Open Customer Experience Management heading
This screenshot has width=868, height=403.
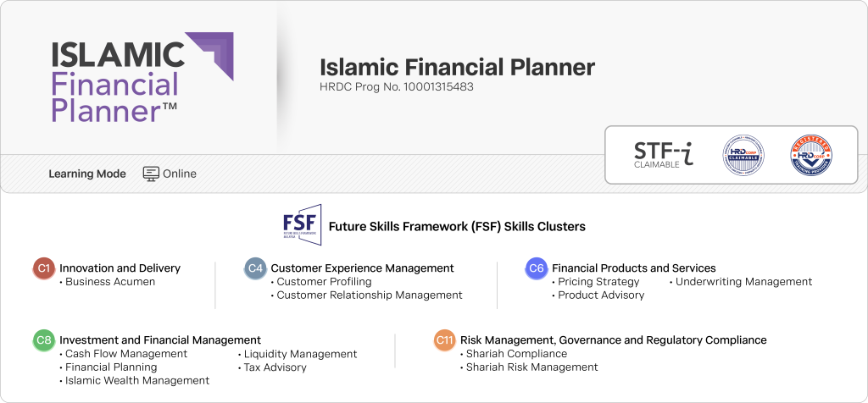pyautogui.click(x=362, y=268)
